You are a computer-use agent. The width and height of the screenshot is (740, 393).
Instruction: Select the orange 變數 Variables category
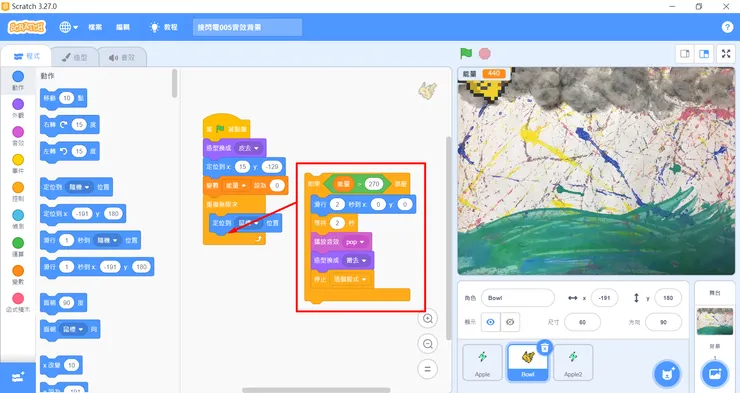pyautogui.click(x=18, y=275)
